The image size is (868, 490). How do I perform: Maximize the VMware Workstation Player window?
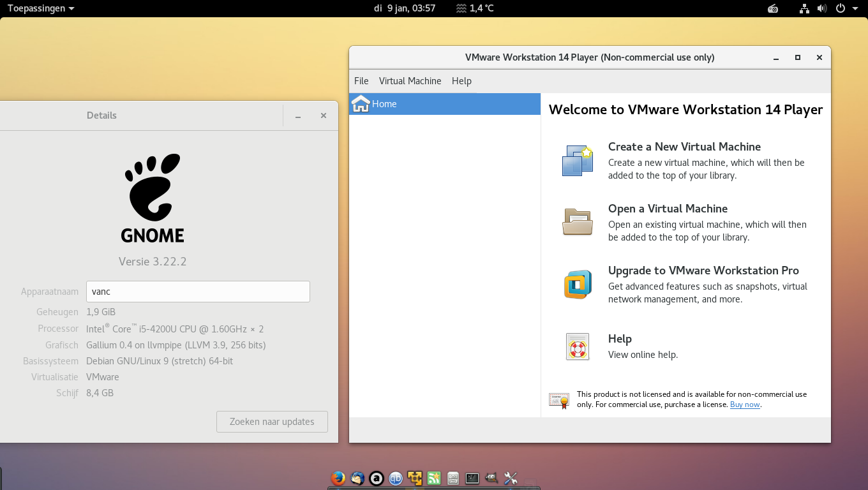[797, 57]
